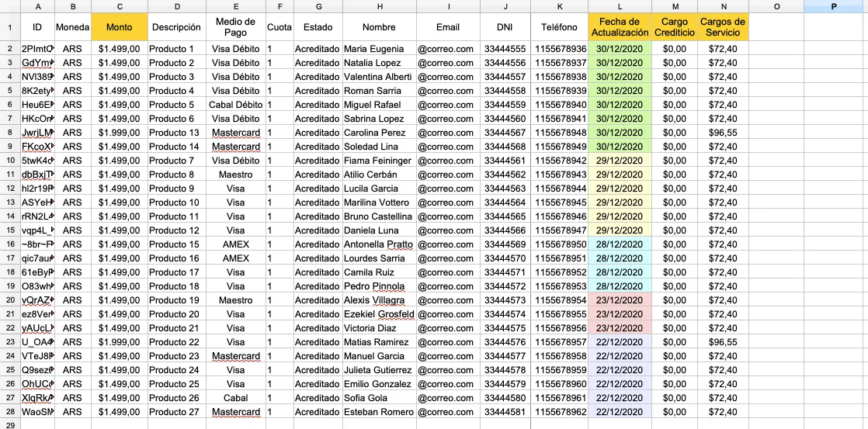Click date 22/12/2020 in Sofia Gola row
Screen dimensions: 868x429
tap(620, 398)
